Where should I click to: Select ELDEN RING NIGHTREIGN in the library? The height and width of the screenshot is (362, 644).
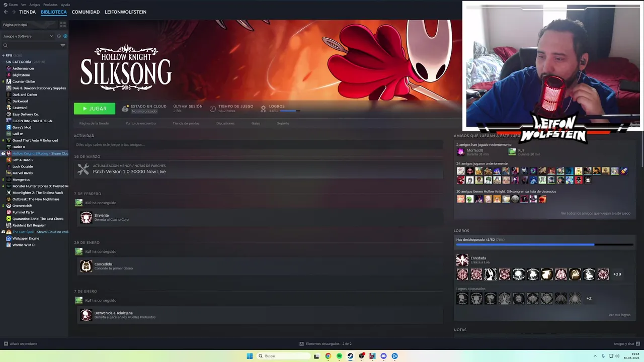32,121
